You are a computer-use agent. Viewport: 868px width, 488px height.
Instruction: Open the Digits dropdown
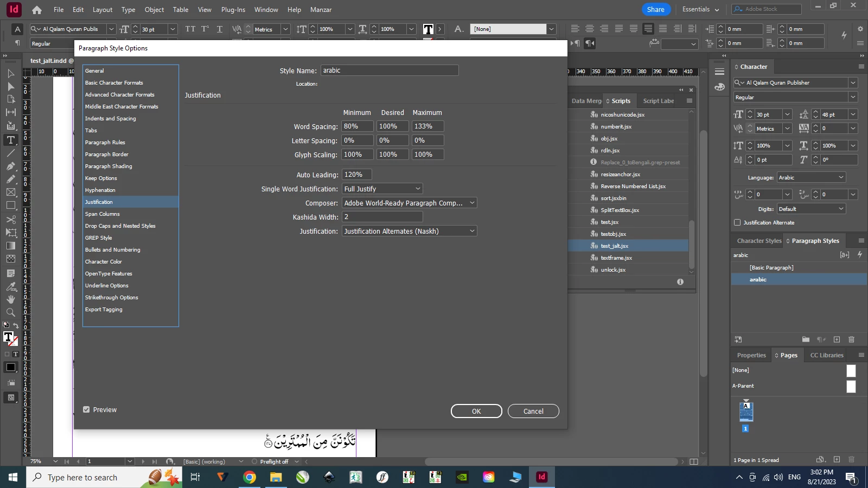coord(811,209)
